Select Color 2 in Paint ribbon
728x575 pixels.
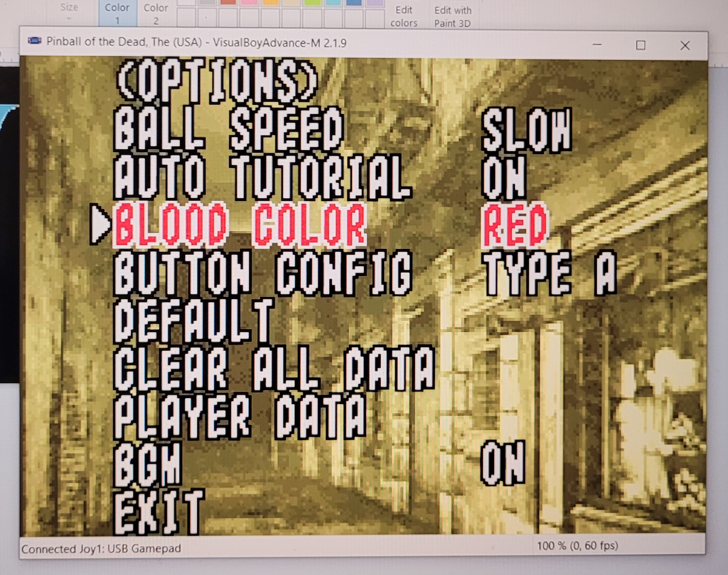point(156,13)
